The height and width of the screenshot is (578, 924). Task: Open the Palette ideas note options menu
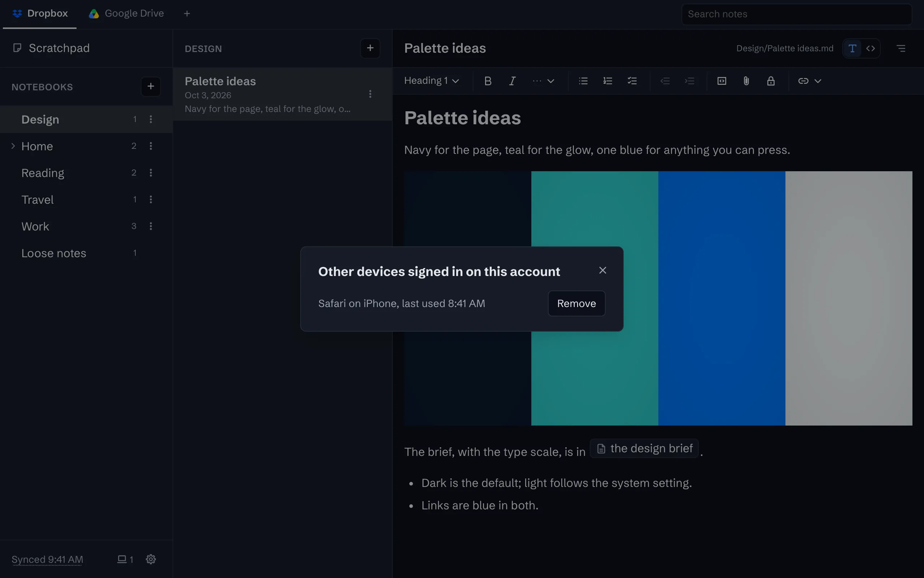(370, 94)
